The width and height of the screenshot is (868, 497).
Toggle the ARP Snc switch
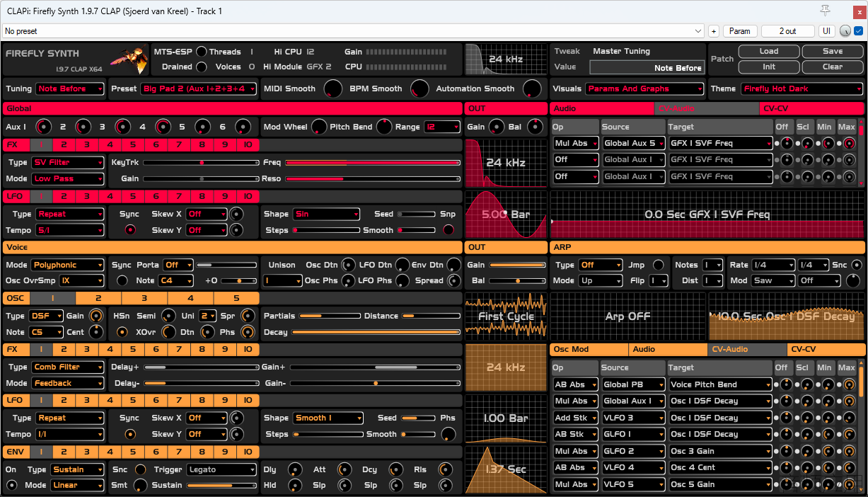coord(856,265)
